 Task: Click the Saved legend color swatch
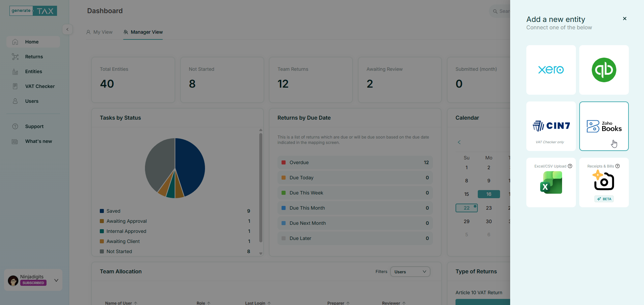click(x=102, y=211)
